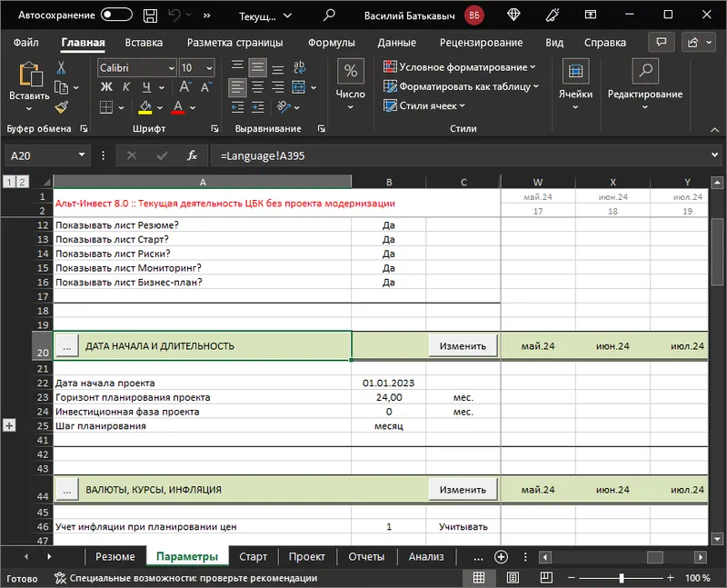
Task: Align text right icon
Action: [x=278, y=87]
